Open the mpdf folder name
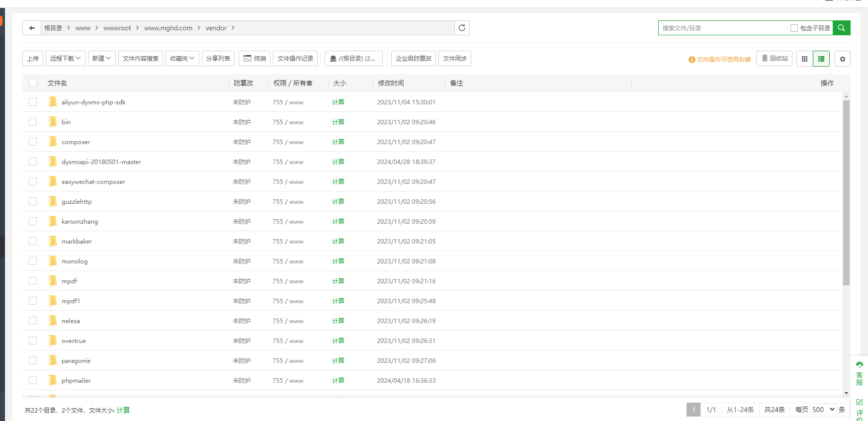This screenshot has width=868, height=421. (69, 281)
